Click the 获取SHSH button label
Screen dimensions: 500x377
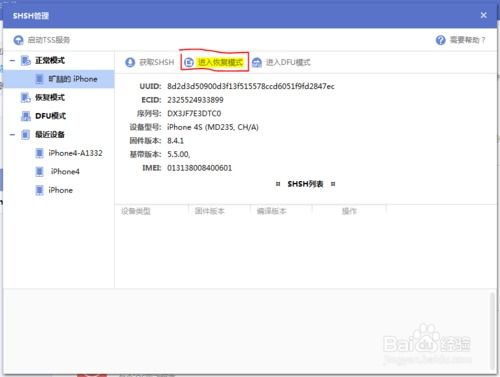157,62
